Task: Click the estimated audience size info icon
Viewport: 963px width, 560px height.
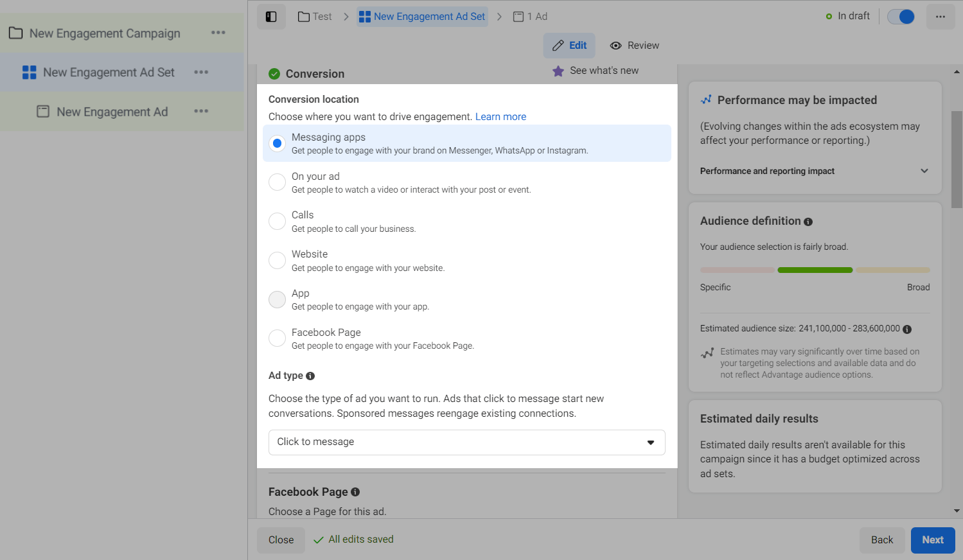Action: coord(907,329)
